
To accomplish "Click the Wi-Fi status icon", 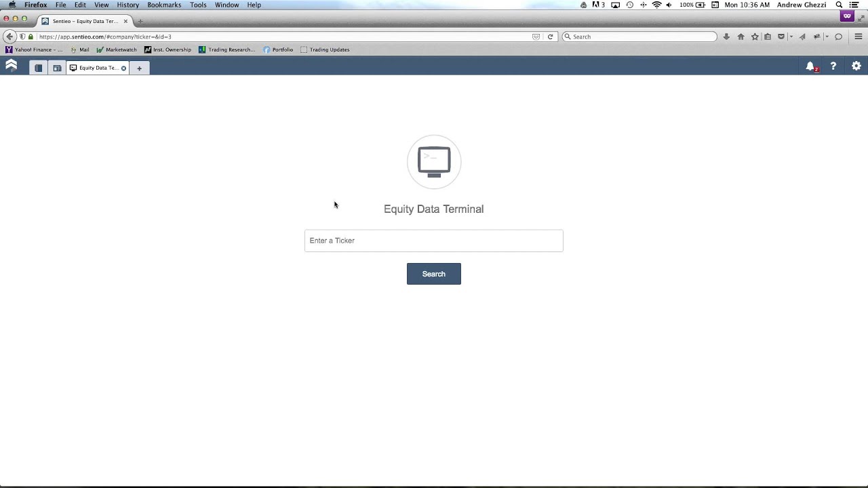I will click(x=656, y=5).
